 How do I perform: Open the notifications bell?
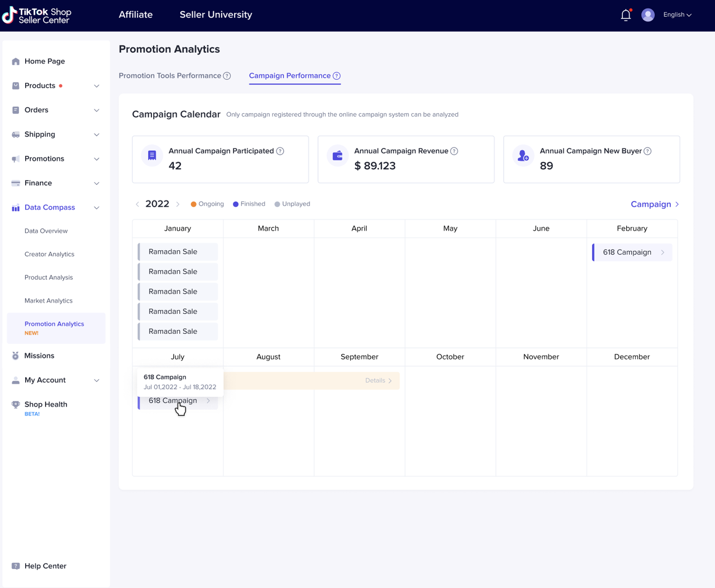point(626,15)
